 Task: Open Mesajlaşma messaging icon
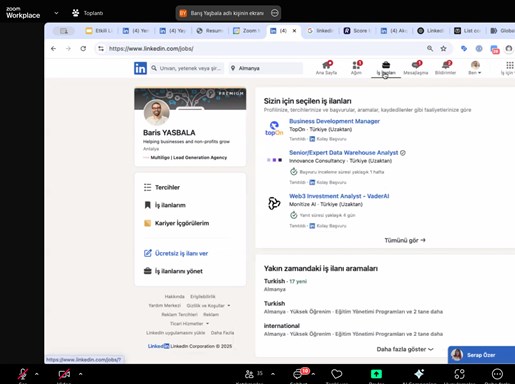point(416,68)
